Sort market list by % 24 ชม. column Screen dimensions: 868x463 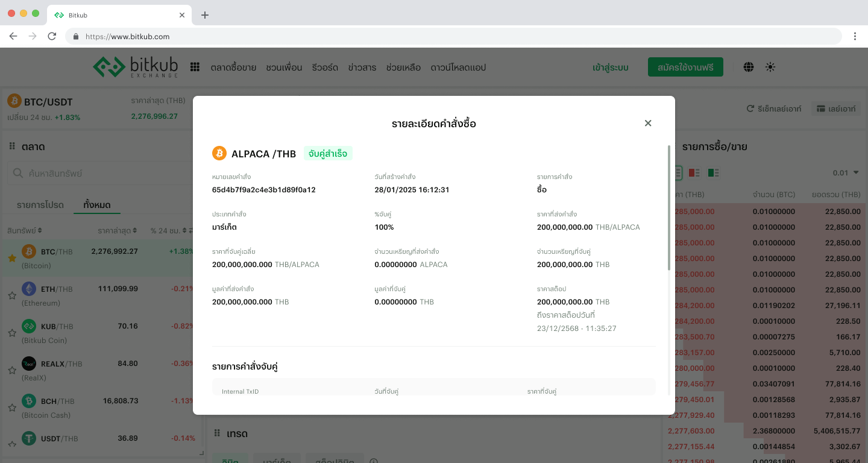[x=169, y=231]
